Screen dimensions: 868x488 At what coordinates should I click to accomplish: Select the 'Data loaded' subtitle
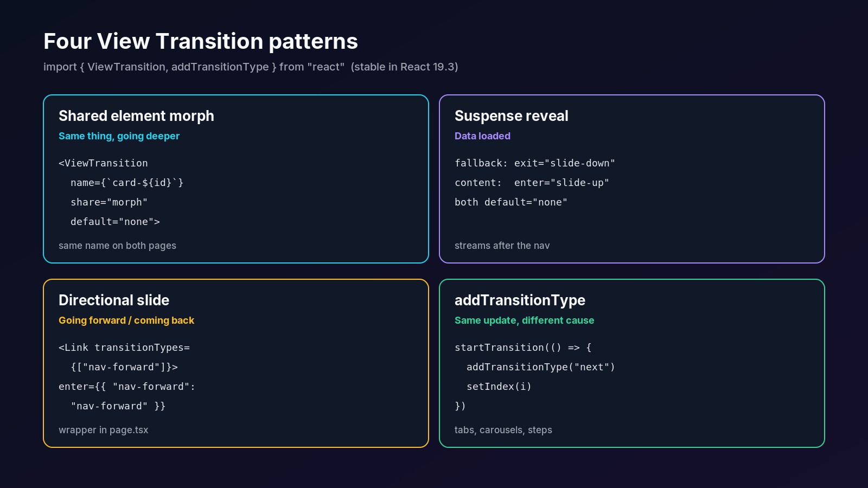(482, 136)
